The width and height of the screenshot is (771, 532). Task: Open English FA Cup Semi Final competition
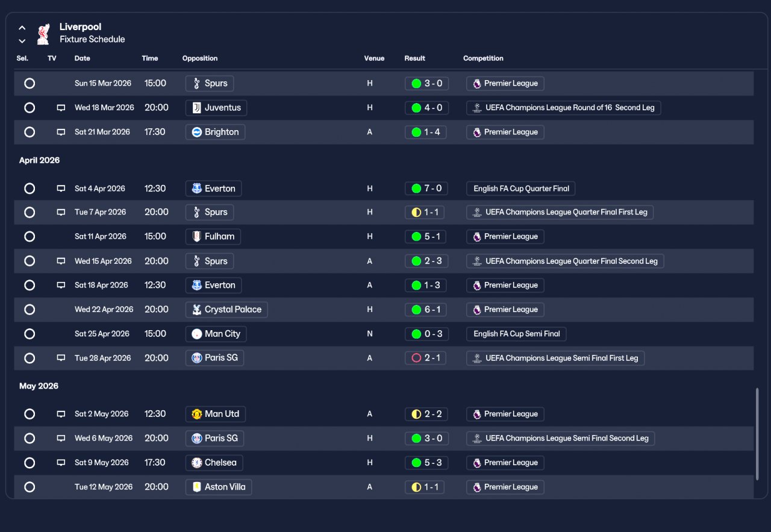(x=516, y=334)
